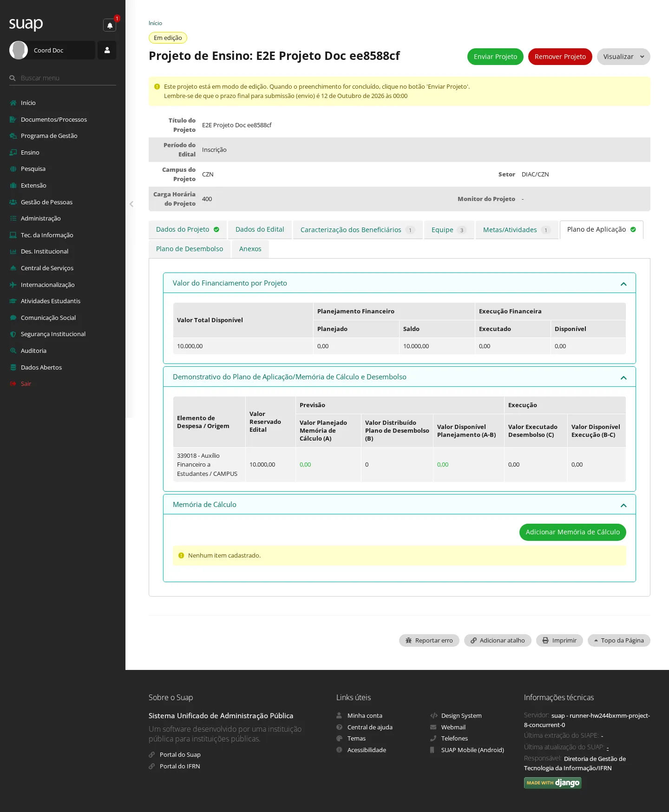Collapse the Demonstrativo do Plano de Aplicação section

(623, 377)
